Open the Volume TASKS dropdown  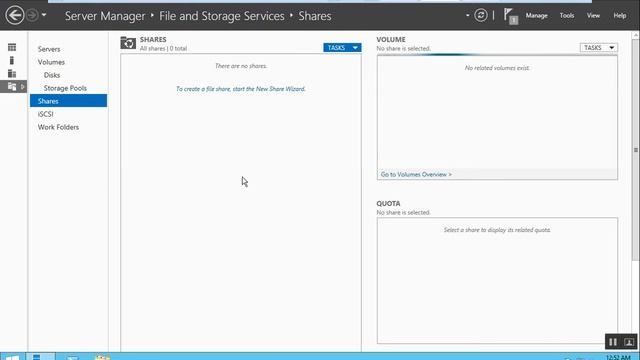(598, 48)
